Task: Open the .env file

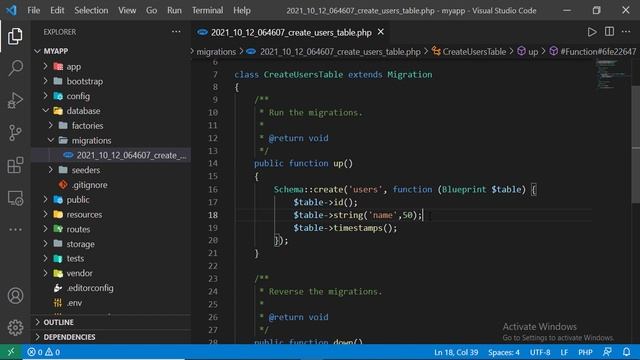Action: coord(111,303)
